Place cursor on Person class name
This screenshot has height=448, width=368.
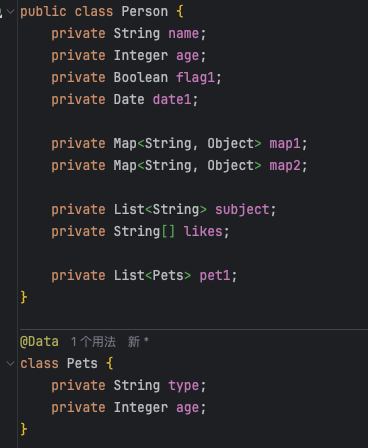point(145,12)
